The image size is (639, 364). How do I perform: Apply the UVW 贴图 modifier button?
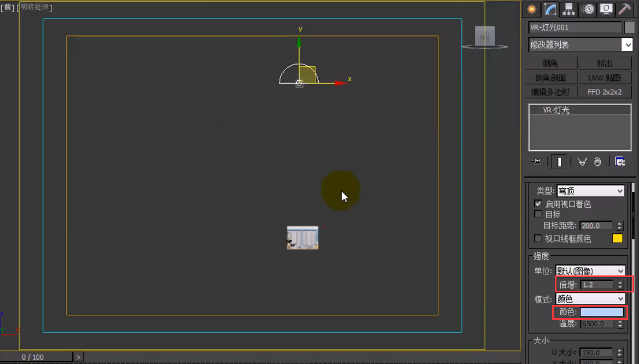pos(605,78)
